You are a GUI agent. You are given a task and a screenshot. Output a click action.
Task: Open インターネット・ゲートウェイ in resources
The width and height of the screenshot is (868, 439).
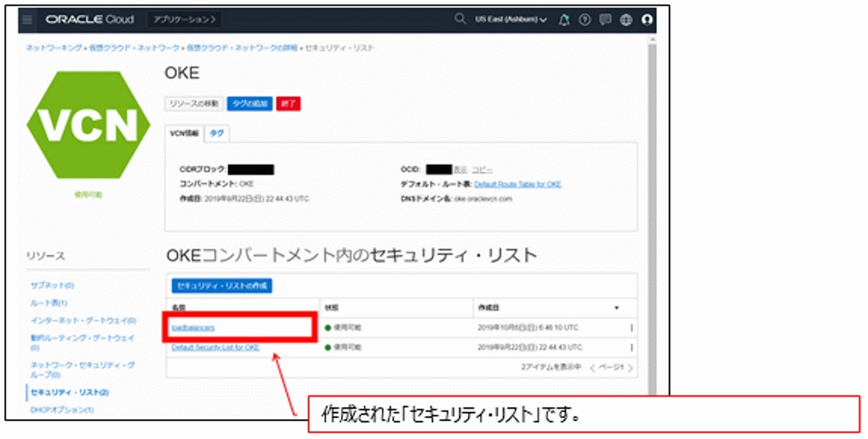[x=83, y=320]
